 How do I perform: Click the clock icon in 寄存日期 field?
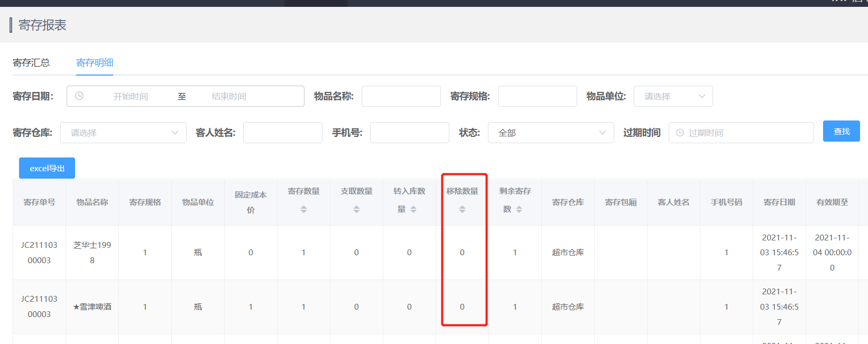(79, 96)
